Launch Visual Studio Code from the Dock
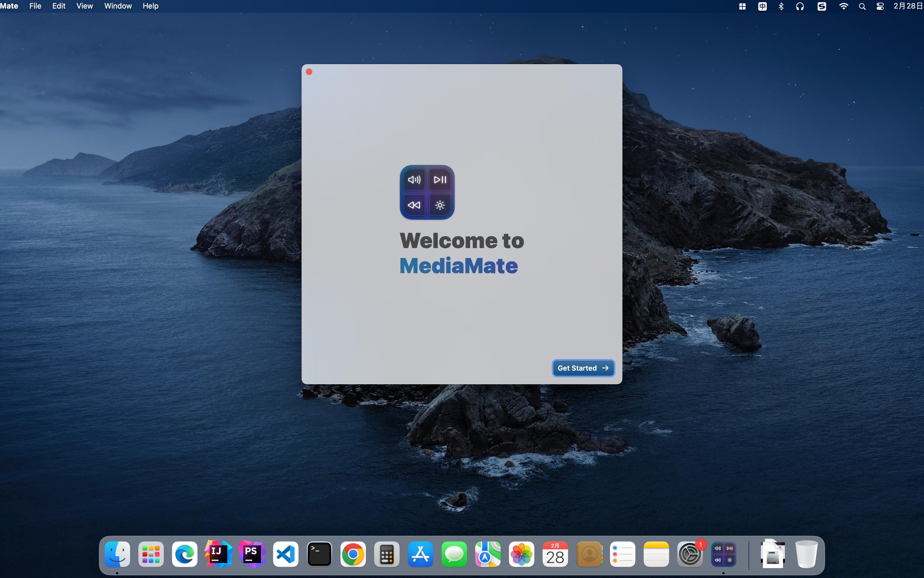Image resolution: width=924 pixels, height=578 pixels. point(286,554)
